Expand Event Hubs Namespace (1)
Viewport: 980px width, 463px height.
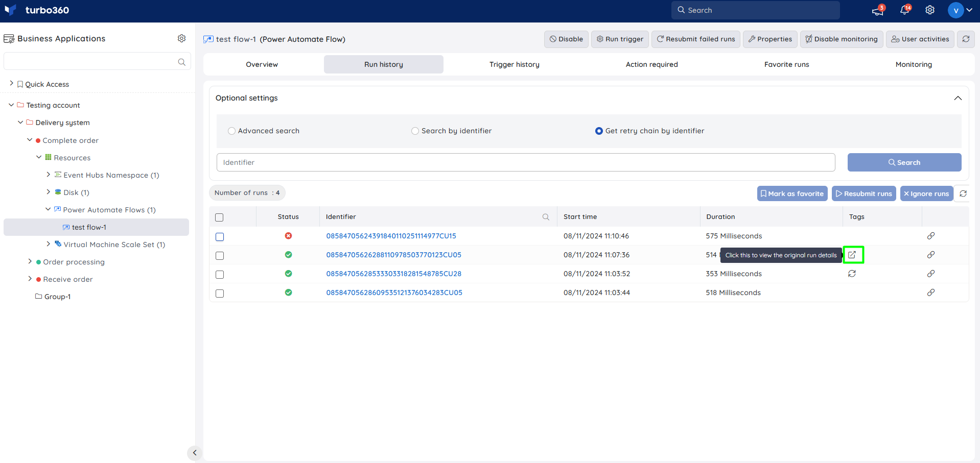pyautogui.click(x=49, y=174)
